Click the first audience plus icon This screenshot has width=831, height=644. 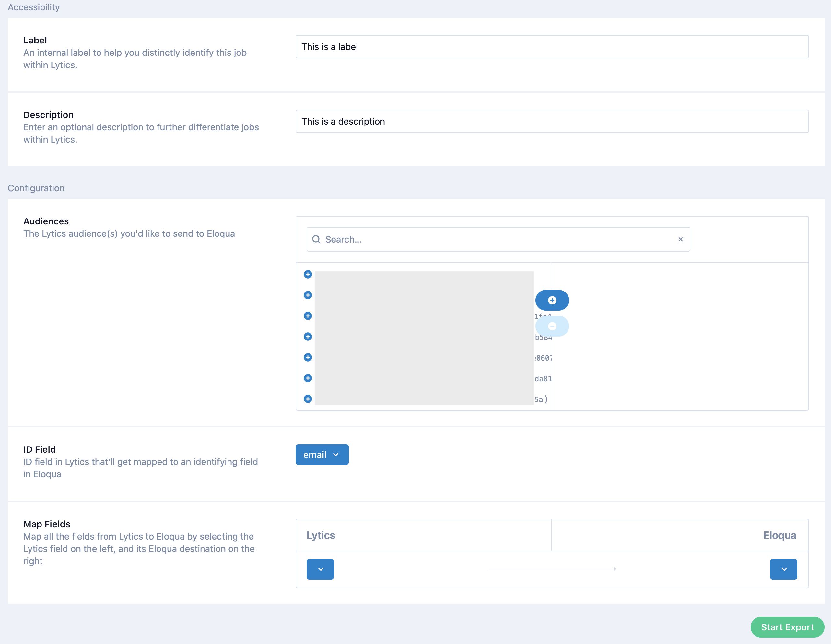coord(308,274)
